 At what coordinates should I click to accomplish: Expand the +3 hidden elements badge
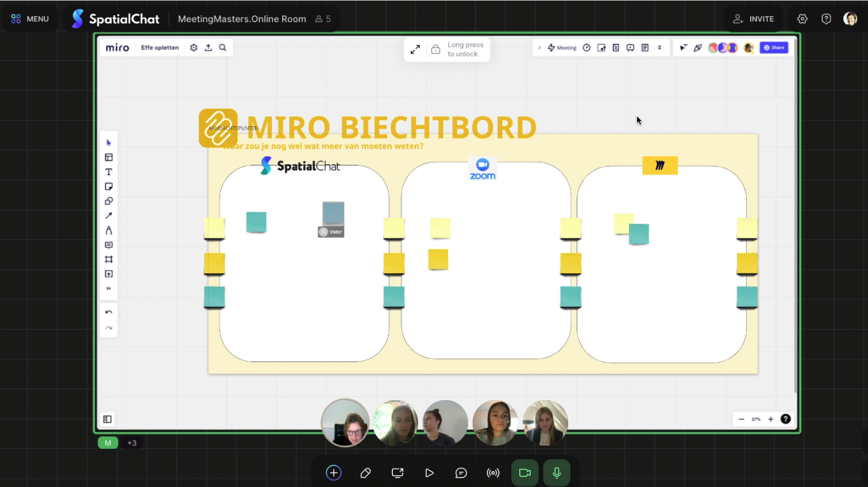click(x=132, y=443)
